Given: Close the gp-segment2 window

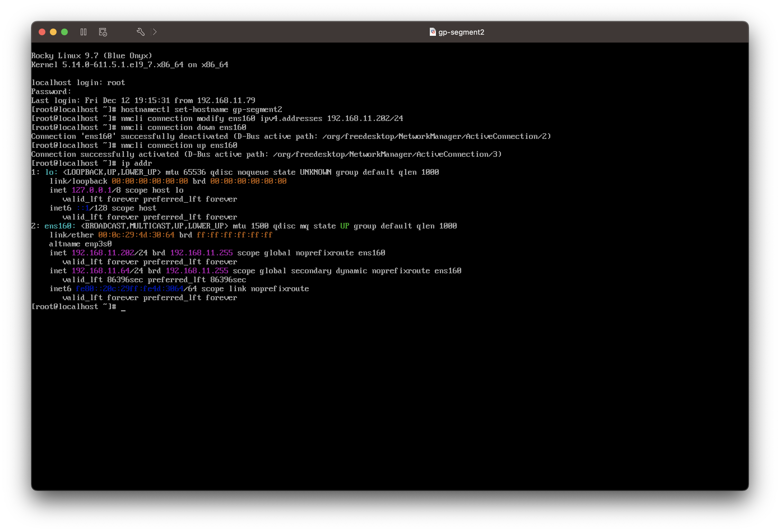Looking at the screenshot, I should (42, 32).
